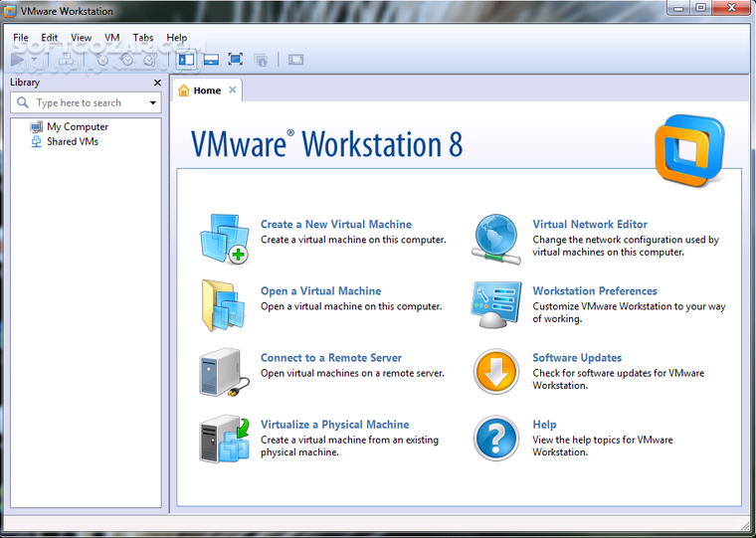The width and height of the screenshot is (756, 538).
Task: Click the Workstation Preferences monitor icon
Action: 496,305
